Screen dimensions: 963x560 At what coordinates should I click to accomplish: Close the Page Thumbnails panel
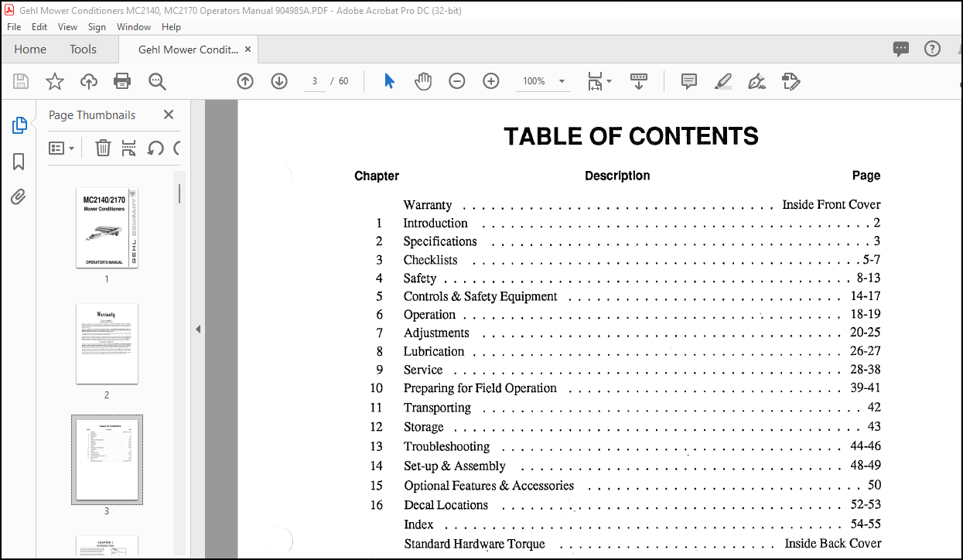click(x=169, y=114)
